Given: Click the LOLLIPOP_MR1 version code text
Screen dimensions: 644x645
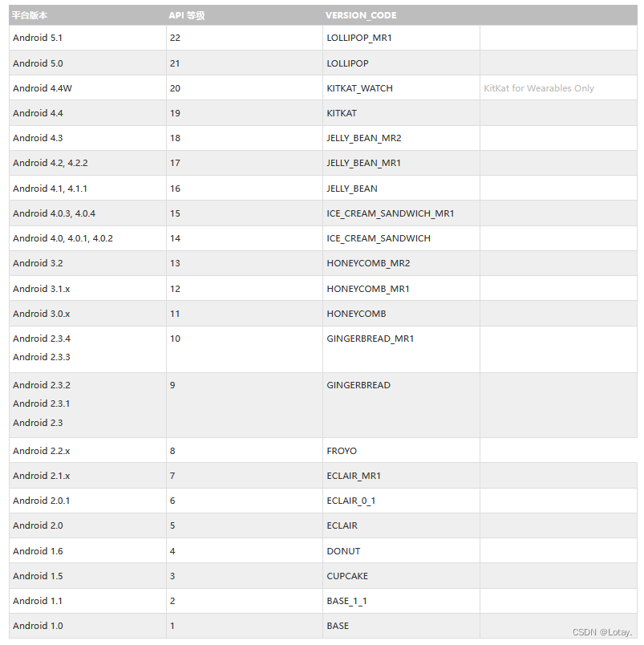Looking at the screenshot, I should point(359,38).
